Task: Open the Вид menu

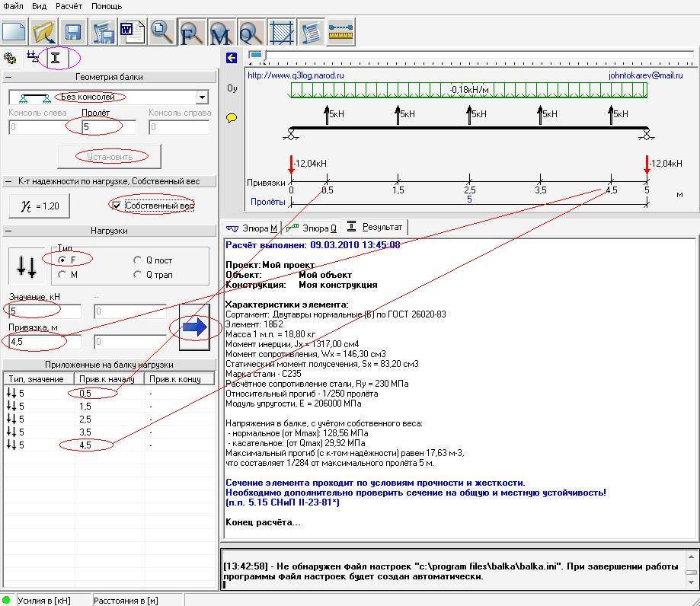Action: [40, 6]
